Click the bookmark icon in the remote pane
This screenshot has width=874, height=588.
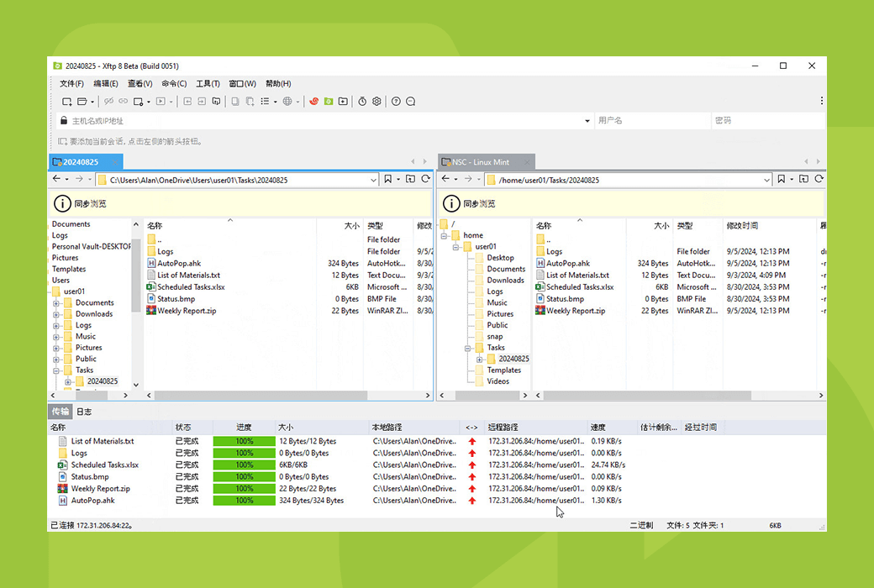click(x=782, y=179)
